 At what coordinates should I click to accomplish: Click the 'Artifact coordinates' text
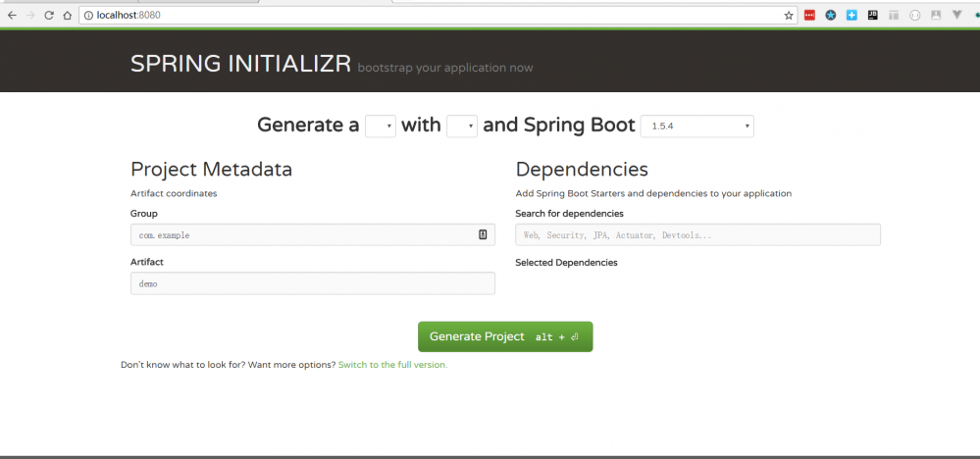click(x=174, y=193)
